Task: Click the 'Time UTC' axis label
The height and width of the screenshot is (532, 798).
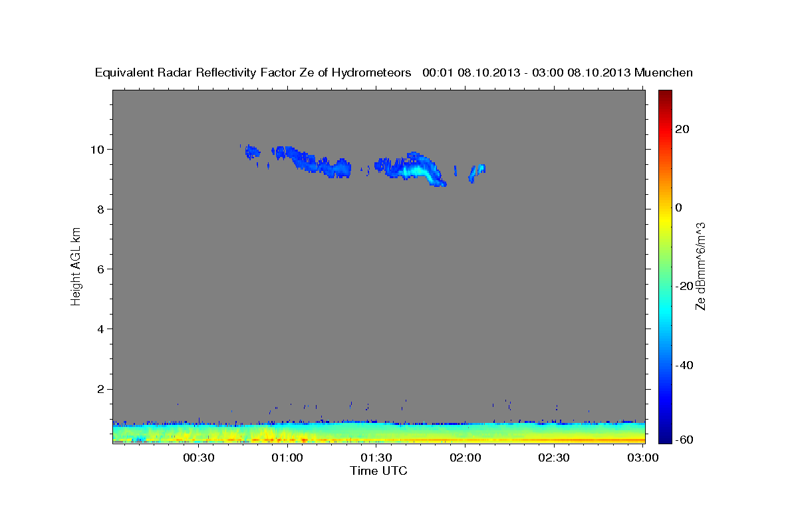Action: [378, 471]
